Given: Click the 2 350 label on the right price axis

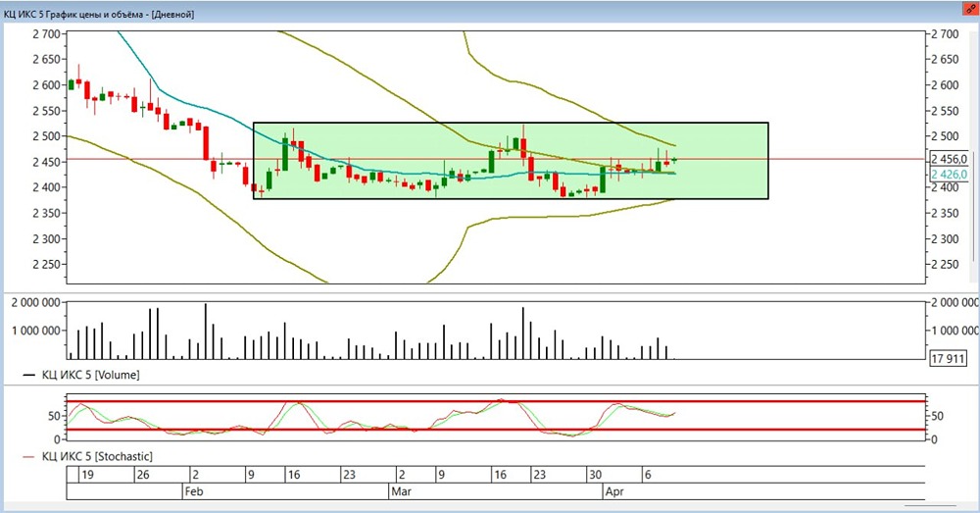Looking at the screenshot, I should tap(945, 213).
